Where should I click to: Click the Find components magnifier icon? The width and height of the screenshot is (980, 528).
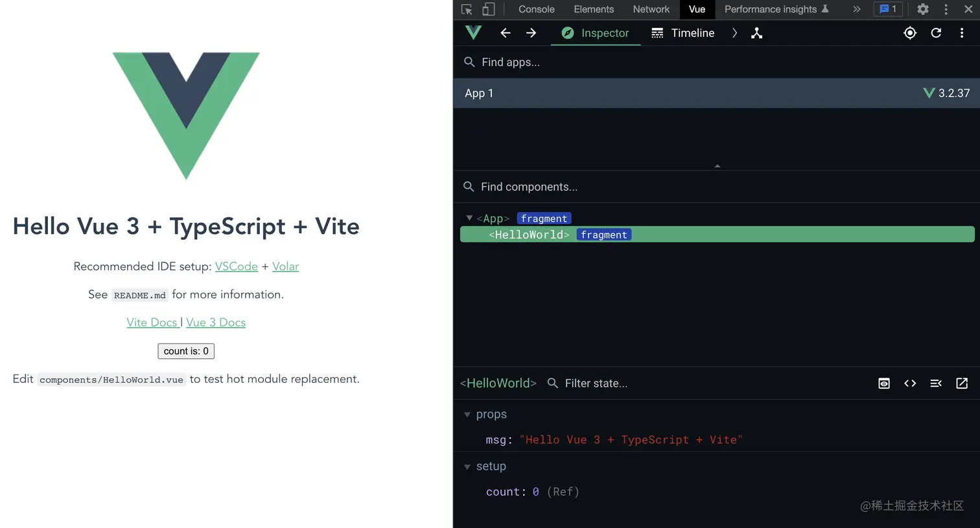click(469, 187)
